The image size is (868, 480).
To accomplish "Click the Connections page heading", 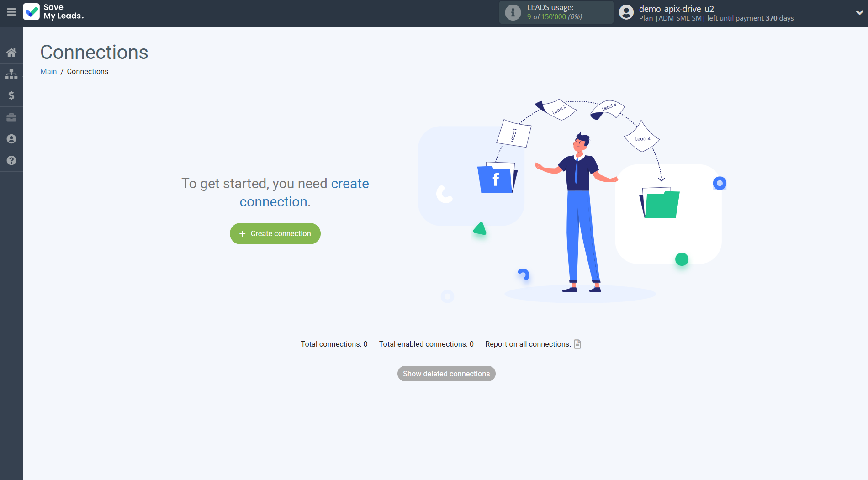I will (94, 52).
